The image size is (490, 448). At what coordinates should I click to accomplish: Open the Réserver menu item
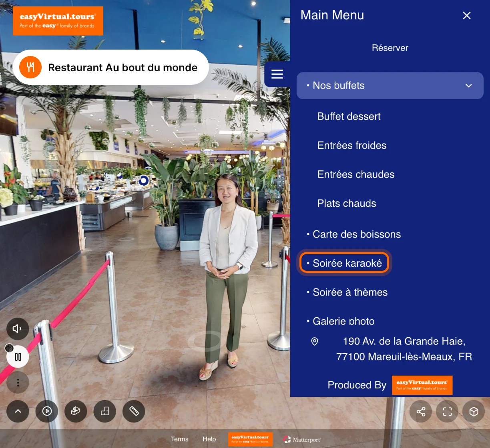point(390,48)
